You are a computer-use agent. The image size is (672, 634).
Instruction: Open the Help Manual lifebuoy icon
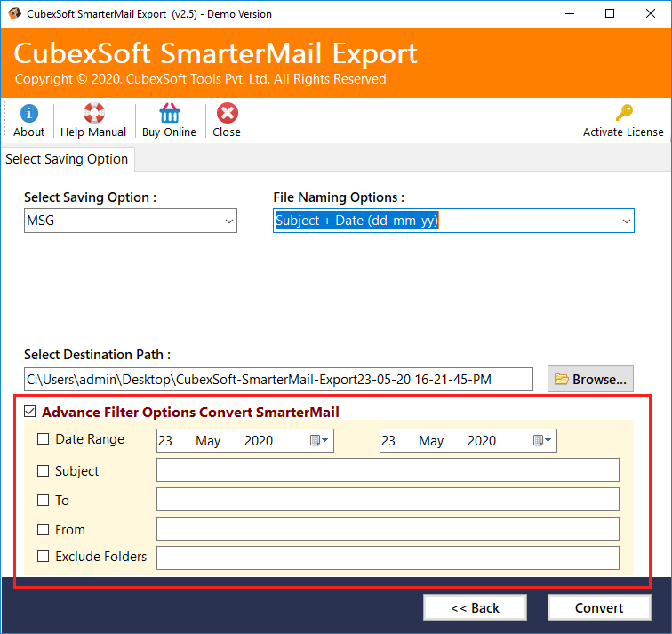(x=94, y=113)
